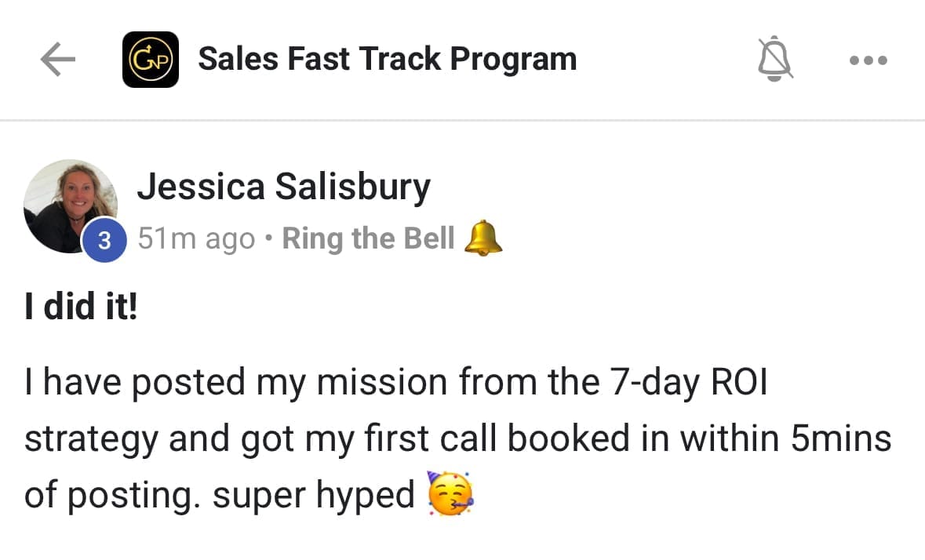Click the party face emoji
The image size is (925, 560).
coord(450,493)
